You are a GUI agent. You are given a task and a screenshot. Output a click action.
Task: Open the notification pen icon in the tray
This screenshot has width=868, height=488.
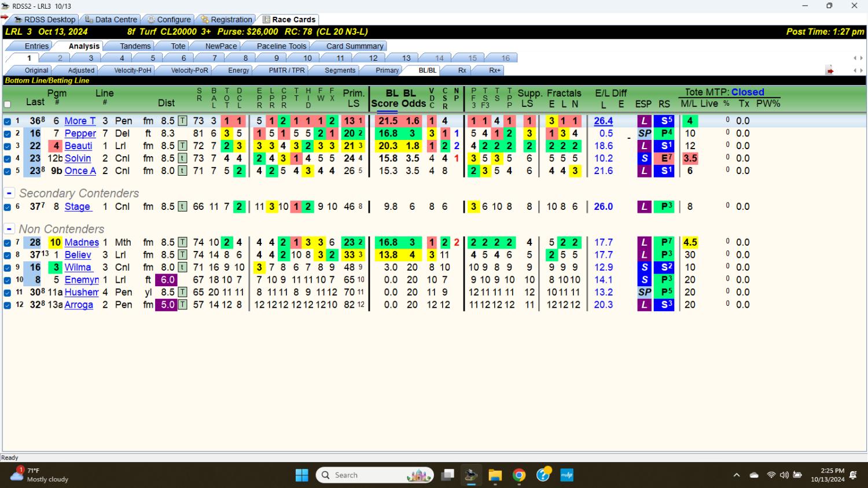click(854, 475)
